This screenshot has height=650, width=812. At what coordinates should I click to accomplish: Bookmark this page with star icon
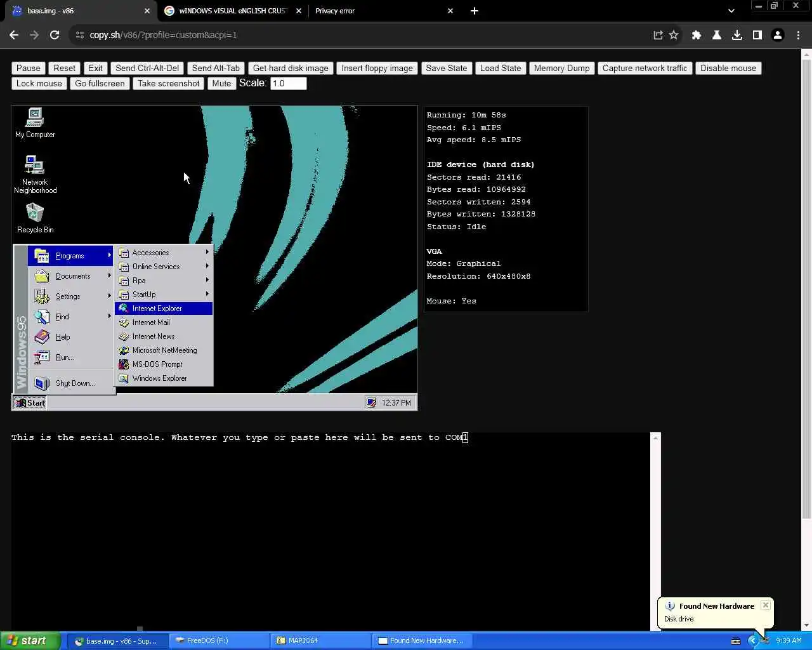click(674, 35)
